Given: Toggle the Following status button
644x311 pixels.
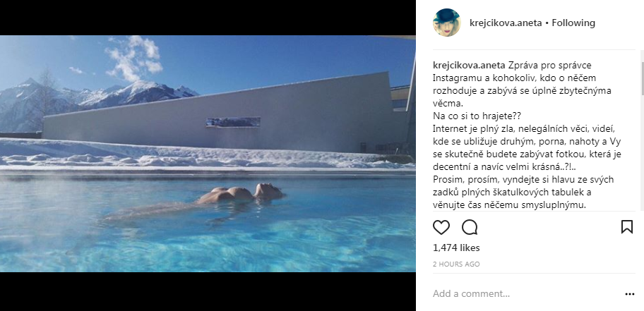Looking at the screenshot, I should pos(573,23).
